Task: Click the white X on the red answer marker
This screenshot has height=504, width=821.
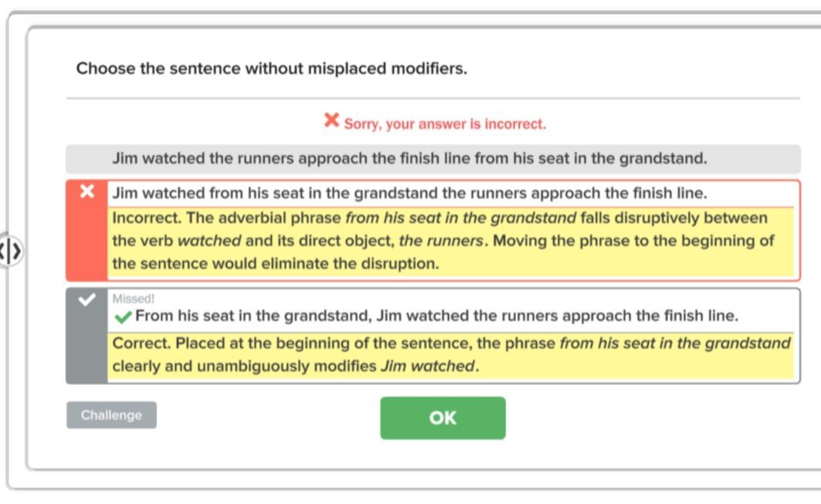Action: [87, 191]
